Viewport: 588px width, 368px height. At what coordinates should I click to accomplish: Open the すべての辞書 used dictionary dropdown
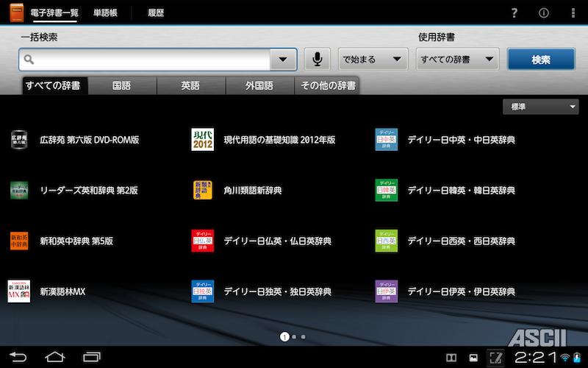[457, 59]
